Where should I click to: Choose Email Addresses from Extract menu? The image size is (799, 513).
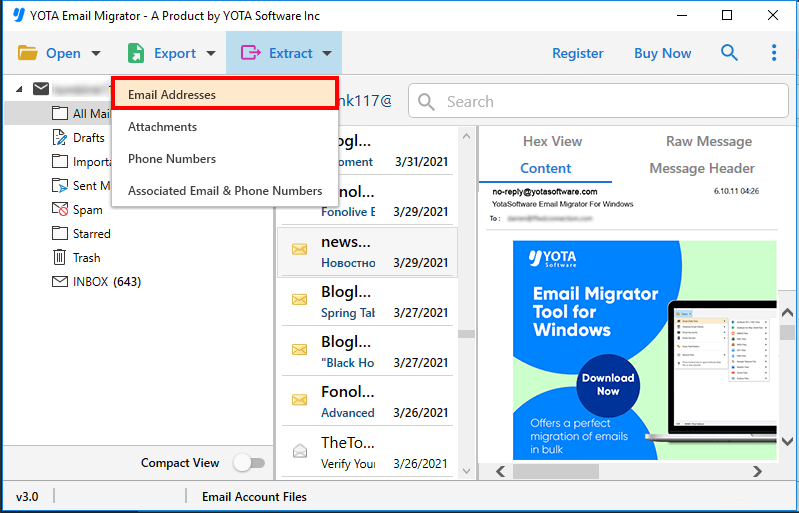224,94
